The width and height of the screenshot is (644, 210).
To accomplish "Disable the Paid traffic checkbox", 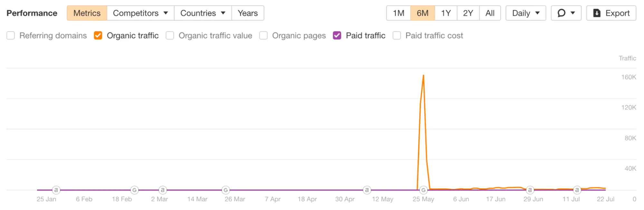I will pyautogui.click(x=337, y=35).
